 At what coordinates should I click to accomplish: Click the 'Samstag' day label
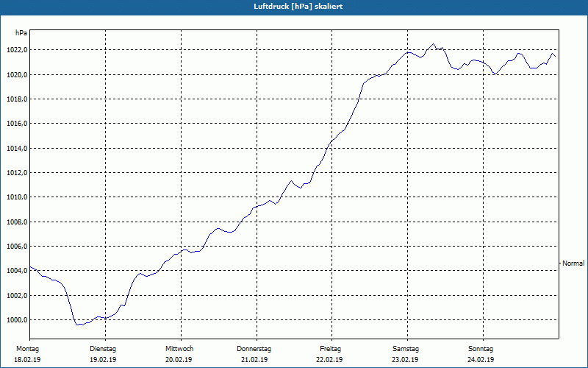(x=406, y=349)
